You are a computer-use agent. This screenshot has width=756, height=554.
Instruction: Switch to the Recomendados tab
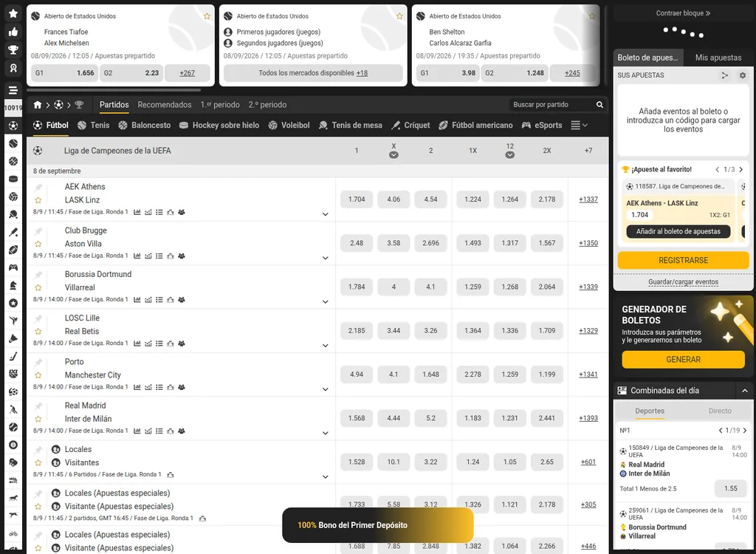165,105
